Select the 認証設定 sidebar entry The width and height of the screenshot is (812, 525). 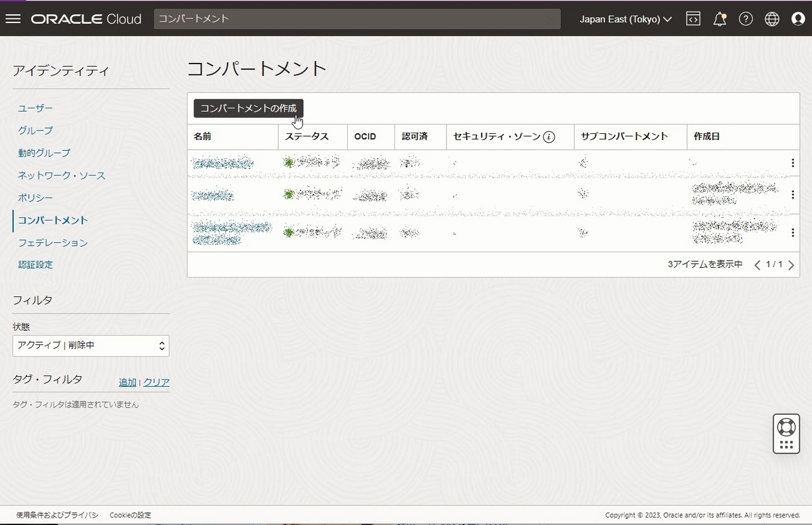[35, 264]
